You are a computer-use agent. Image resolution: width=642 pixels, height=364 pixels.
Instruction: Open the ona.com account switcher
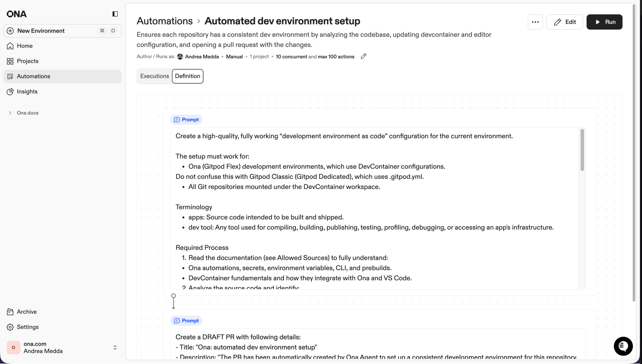point(115,347)
